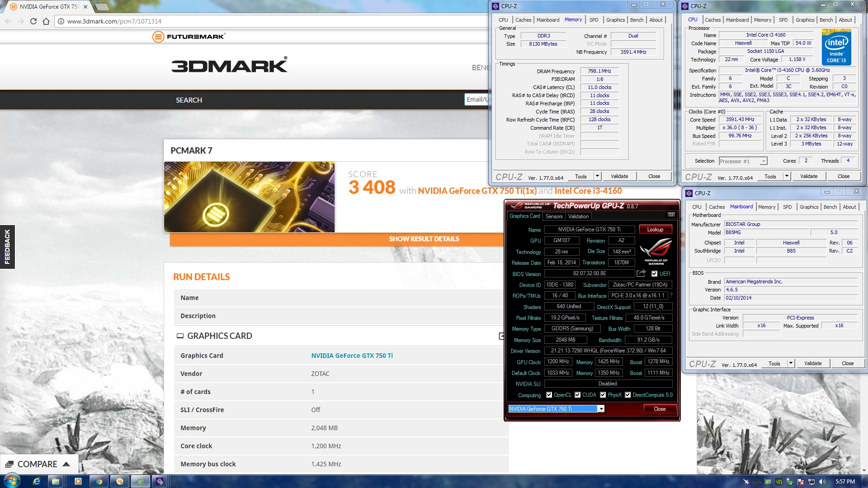Switch to the Sensors tab in GPU-Z
868x488 pixels.
point(554,216)
